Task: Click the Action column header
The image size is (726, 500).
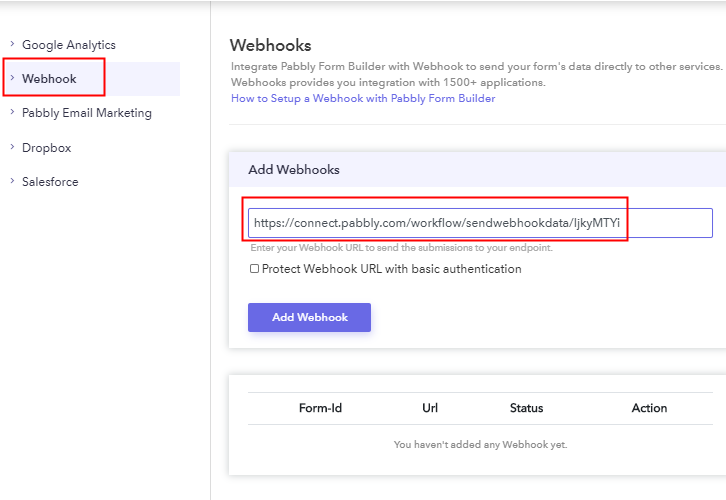Action: point(649,408)
